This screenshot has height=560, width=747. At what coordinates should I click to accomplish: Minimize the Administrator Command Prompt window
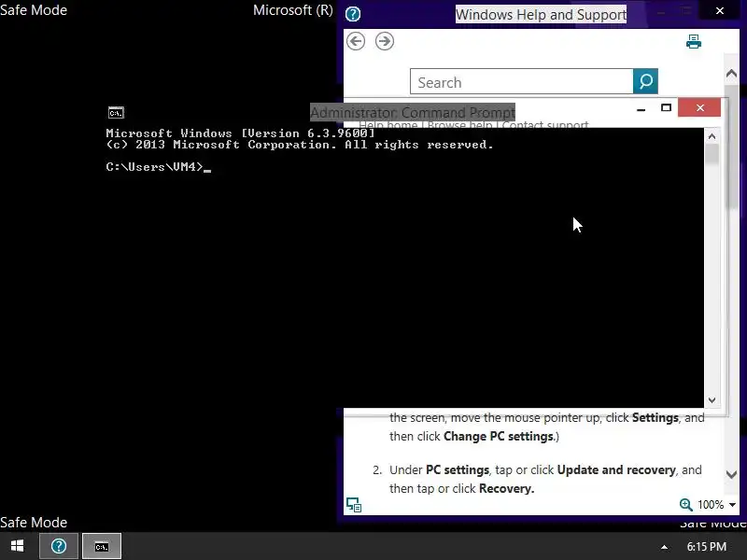(641, 108)
